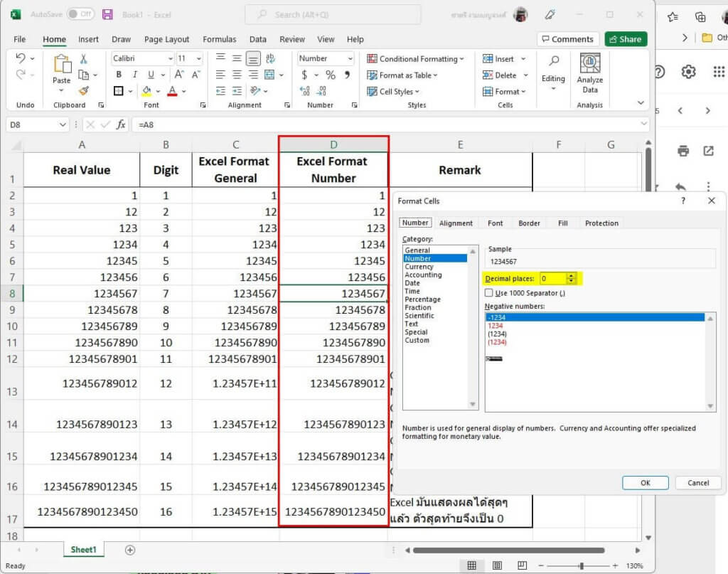Click the Undo arrow icon
Screen dimensions: 728x574
pos(21,58)
